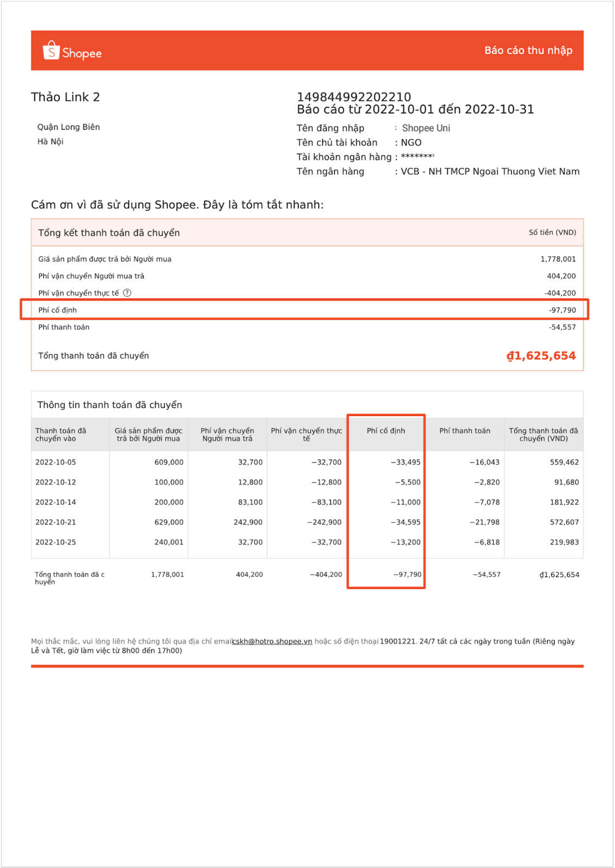Click the Phí cố định column header

pos(386,431)
